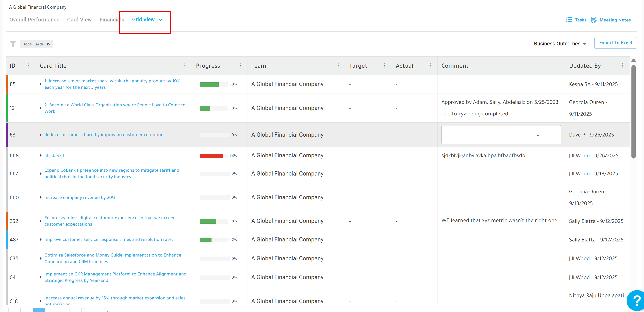Click Total Cards: 35 badge
This screenshot has height=312, width=644.
(37, 44)
